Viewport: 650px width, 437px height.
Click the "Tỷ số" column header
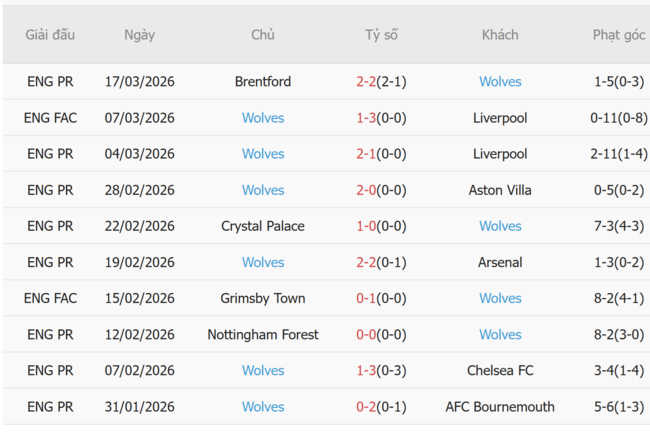point(381,35)
